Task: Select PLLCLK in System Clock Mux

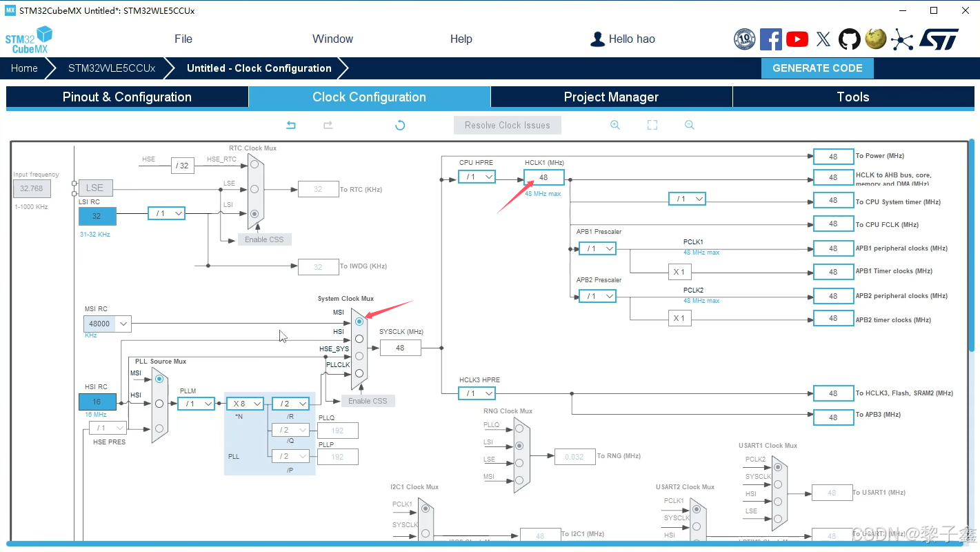Action: click(359, 373)
